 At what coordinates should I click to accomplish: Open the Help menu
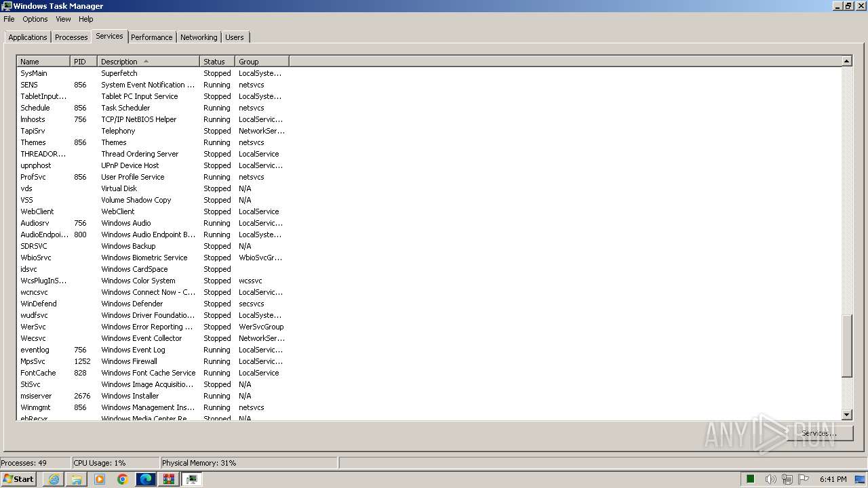(85, 19)
